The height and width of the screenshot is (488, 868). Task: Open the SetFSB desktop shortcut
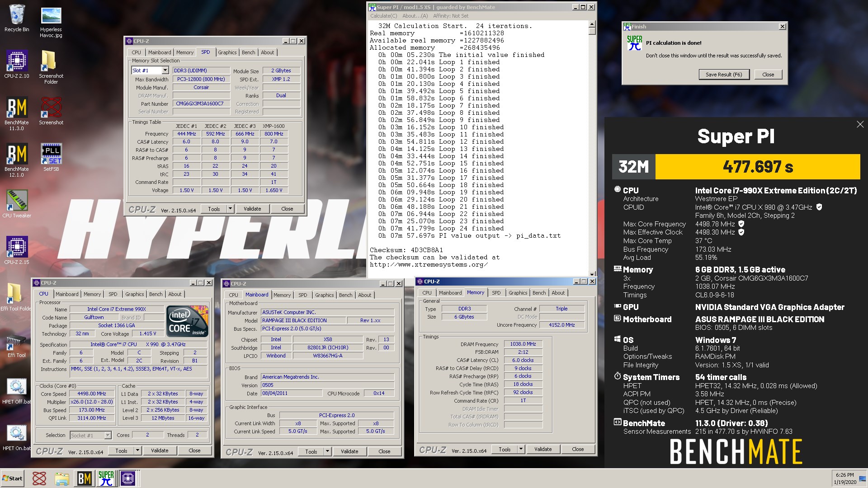coord(51,157)
